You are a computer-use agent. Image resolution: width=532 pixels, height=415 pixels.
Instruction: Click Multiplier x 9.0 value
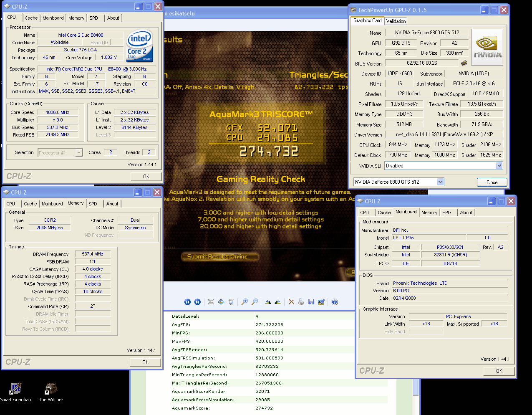(x=58, y=120)
